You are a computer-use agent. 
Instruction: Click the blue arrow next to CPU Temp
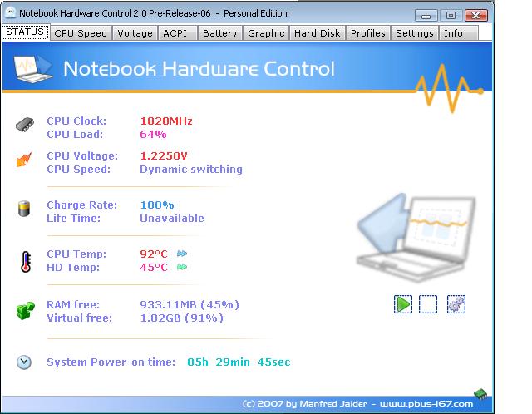click(x=182, y=254)
